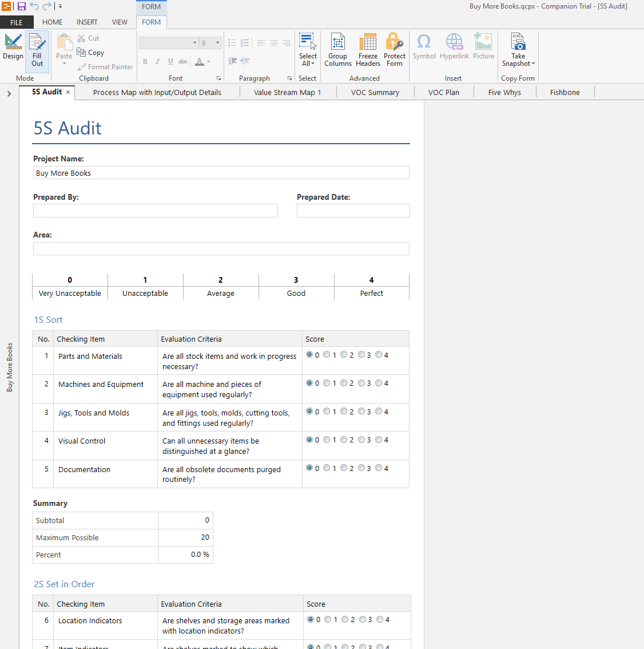Open the FILE menu

click(17, 22)
